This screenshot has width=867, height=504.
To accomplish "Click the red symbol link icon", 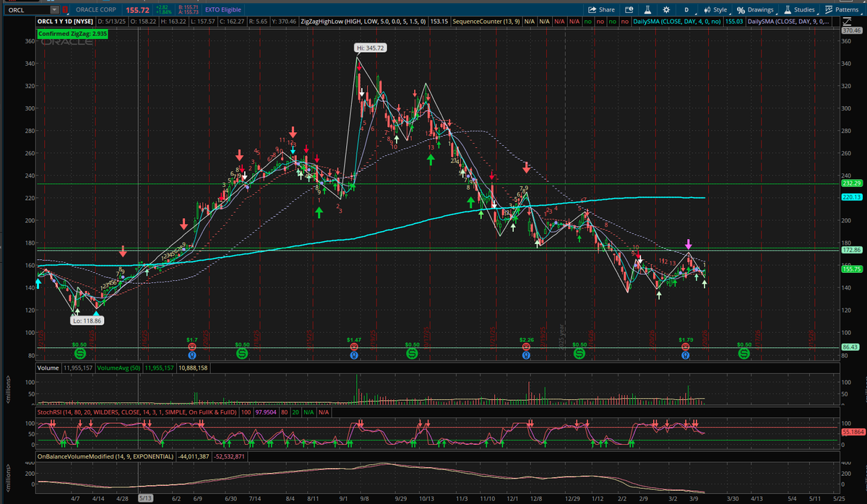I will (x=66, y=10).
